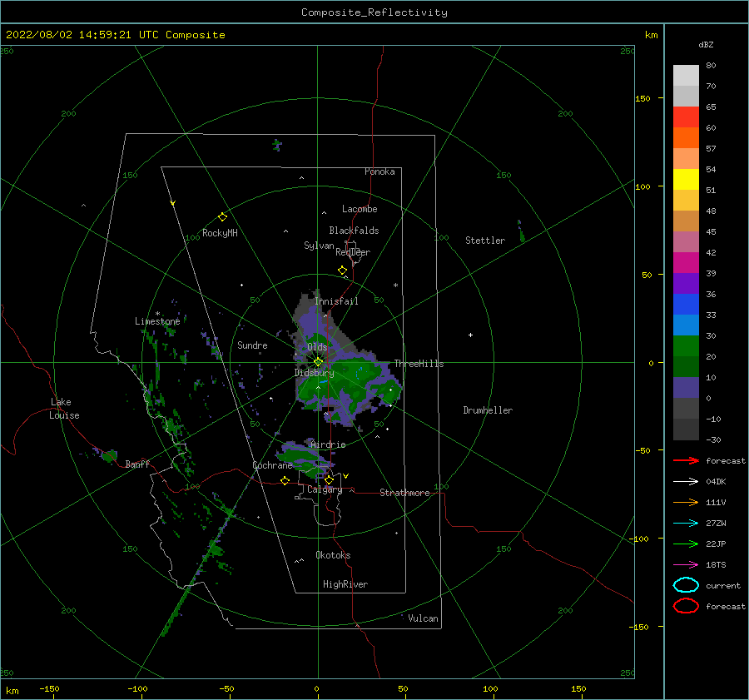
Task: Click the green echo cell near ThreeHills
Action: [x=389, y=390]
